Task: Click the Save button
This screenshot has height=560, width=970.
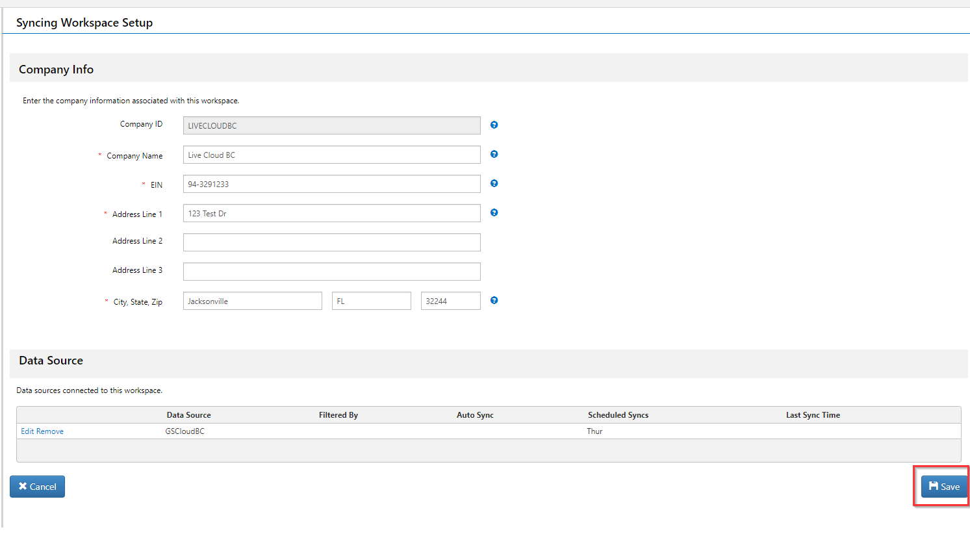Action: coord(944,487)
